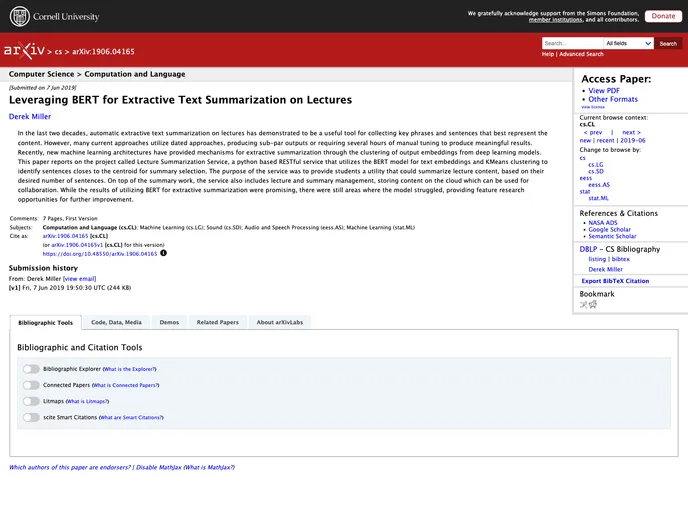This screenshot has width=688, height=512.
Task: Click Derek Miller under DBLP
Action: point(606,269)
